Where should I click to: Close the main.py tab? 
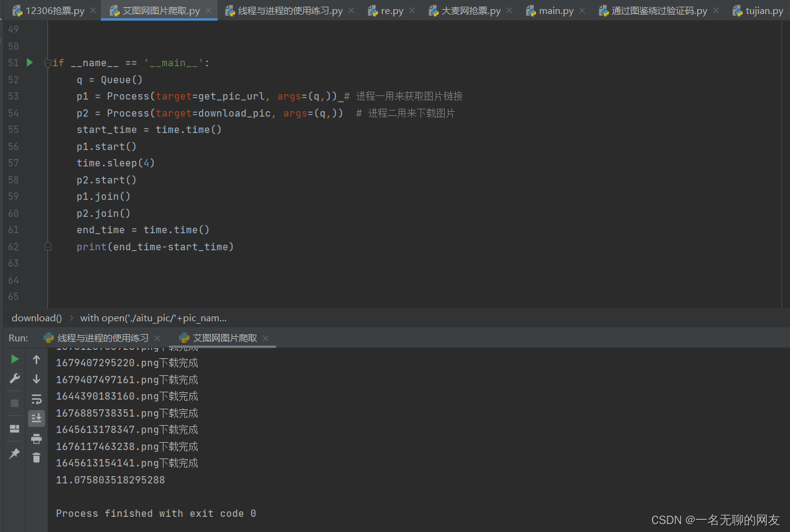[x=582, y=10]
